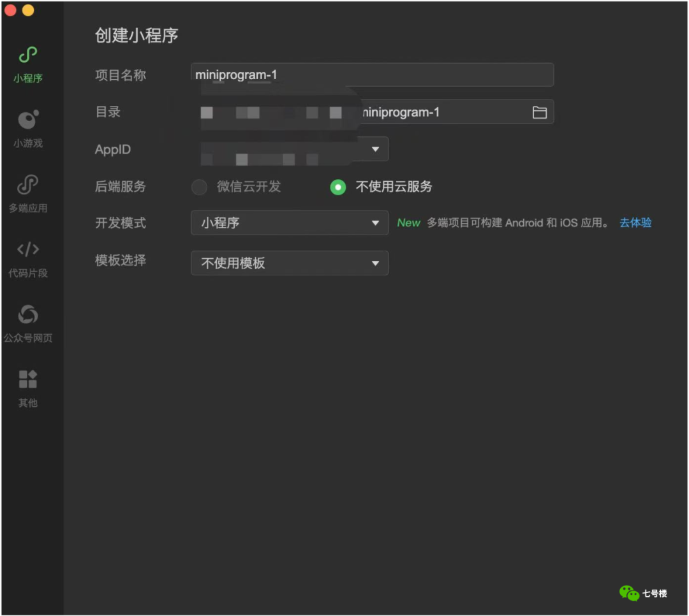689x616 pixels.
Task: Click the 去体验 link
Action: pos(635,223)
